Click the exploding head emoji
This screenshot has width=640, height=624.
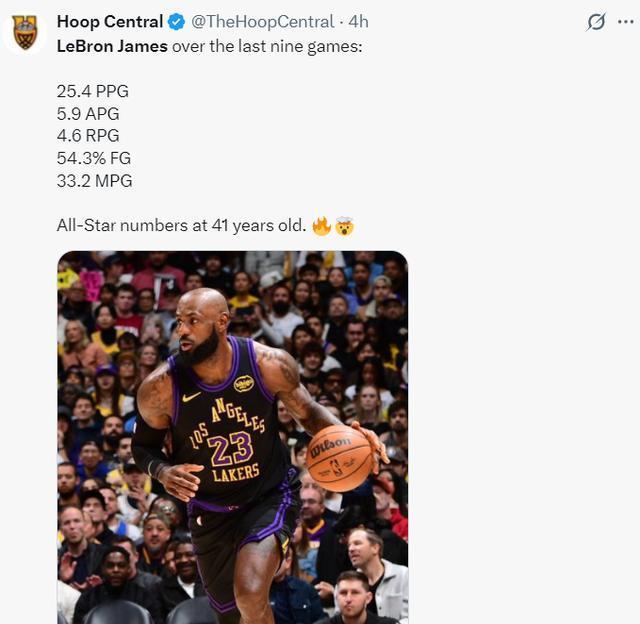344,226
